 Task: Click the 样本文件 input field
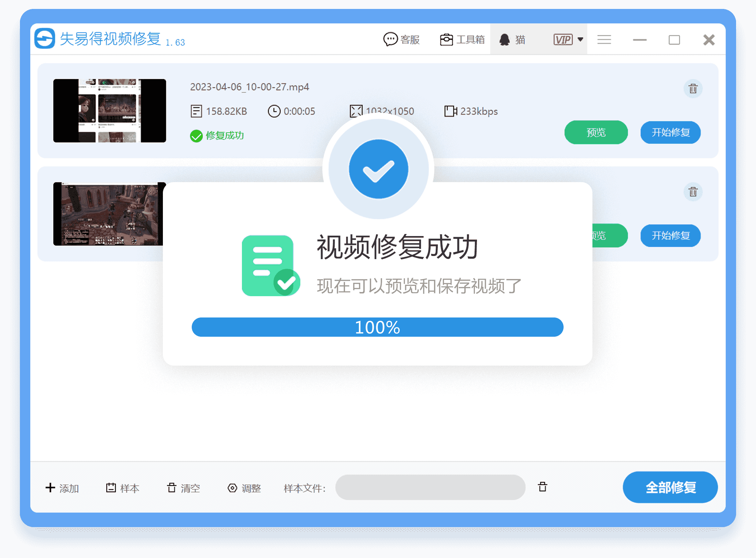[x=430, y=487]
